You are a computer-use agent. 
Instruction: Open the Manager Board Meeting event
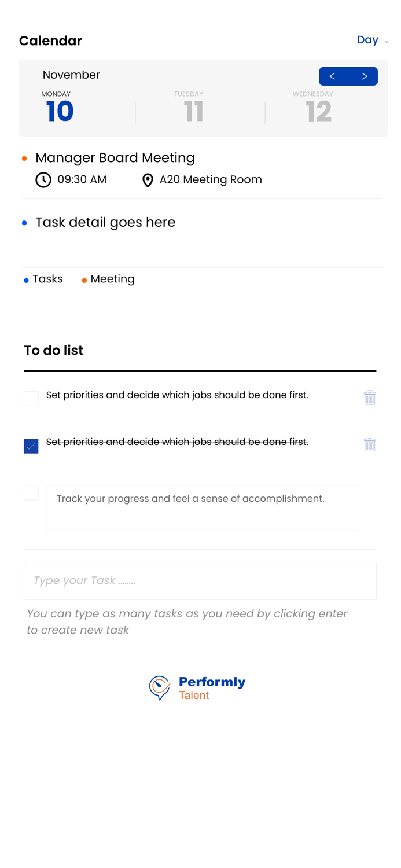point(115,157)
